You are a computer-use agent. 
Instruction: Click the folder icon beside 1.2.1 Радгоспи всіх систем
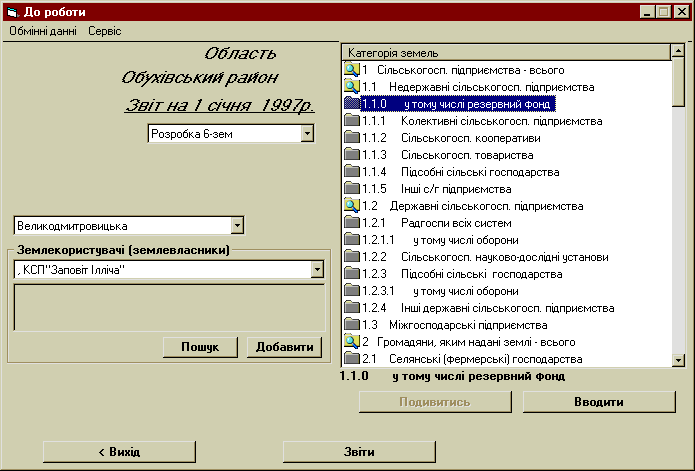[x=351, y=222]
